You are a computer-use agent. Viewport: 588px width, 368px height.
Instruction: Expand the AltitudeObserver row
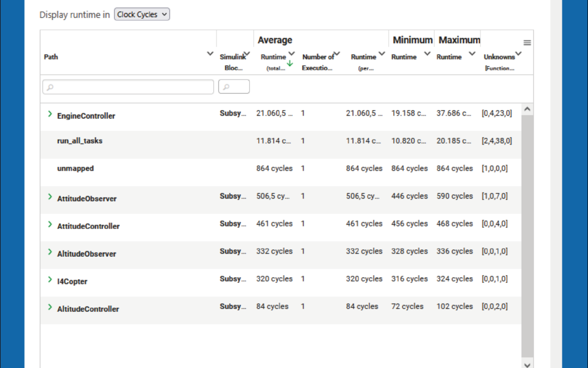tap(50, 253)
